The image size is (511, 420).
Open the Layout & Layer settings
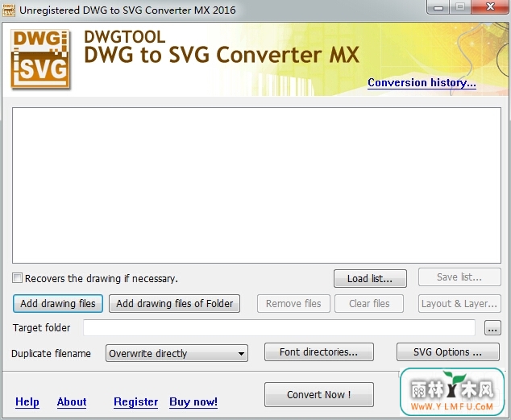pos(459,303)
